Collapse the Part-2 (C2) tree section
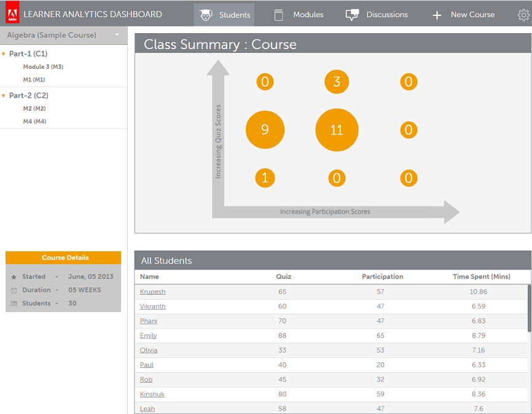The height and width of the screenshot is (414, 532). [x=4, y=96]
